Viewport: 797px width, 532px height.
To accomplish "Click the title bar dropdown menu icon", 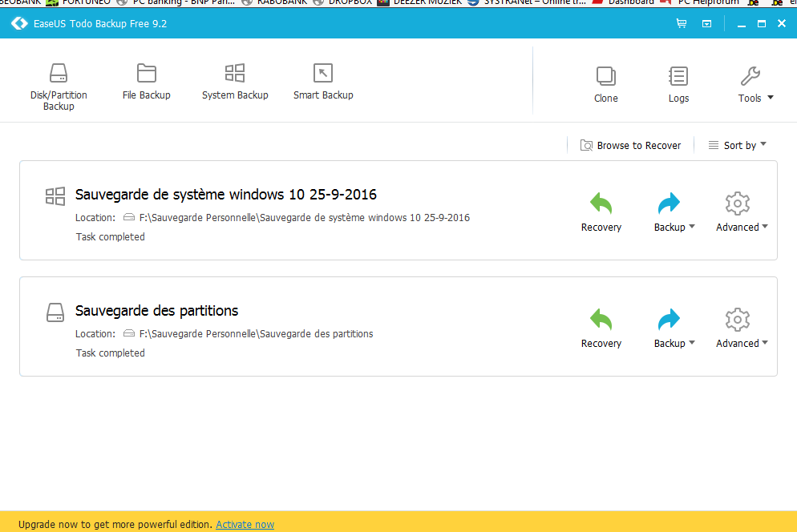I will tap(706, 23).
